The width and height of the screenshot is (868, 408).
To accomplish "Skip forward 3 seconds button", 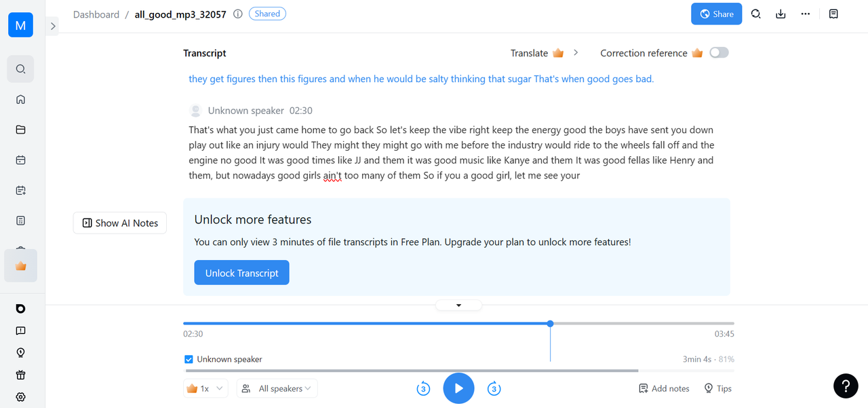I will point(494,389).
